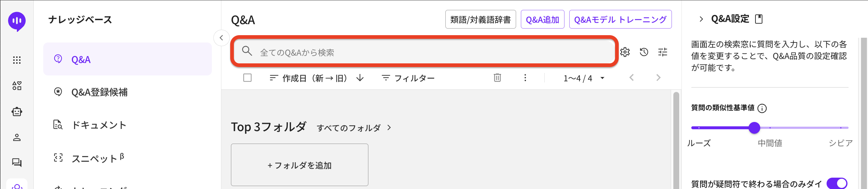Select Q&A登録候補 in sidebar
868x189 pixels.
click(x=99, y=92)
